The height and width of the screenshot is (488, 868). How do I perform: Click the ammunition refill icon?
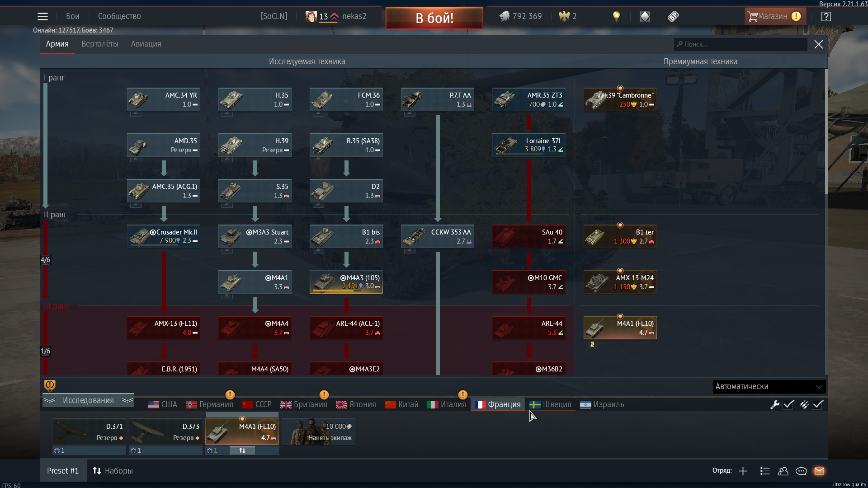click(x=804, y=405)
